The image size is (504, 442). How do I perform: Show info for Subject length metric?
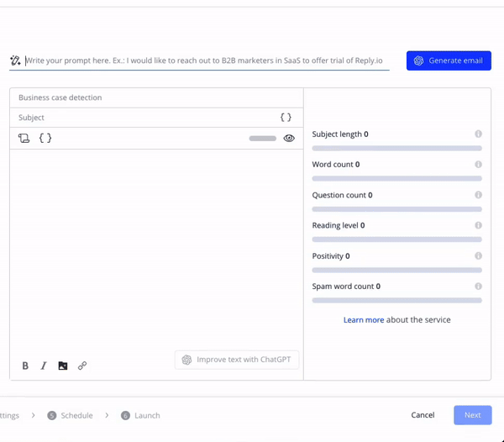tap(478, 134)
